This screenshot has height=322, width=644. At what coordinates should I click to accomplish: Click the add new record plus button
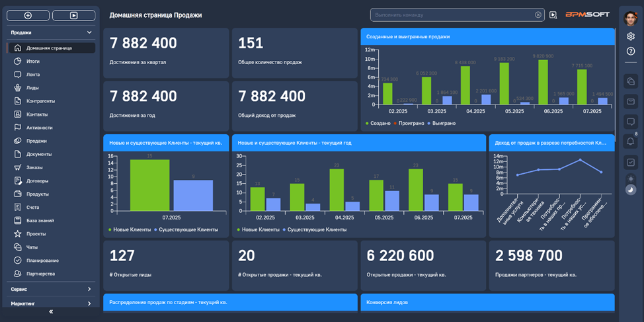click(x=27, y=15)
